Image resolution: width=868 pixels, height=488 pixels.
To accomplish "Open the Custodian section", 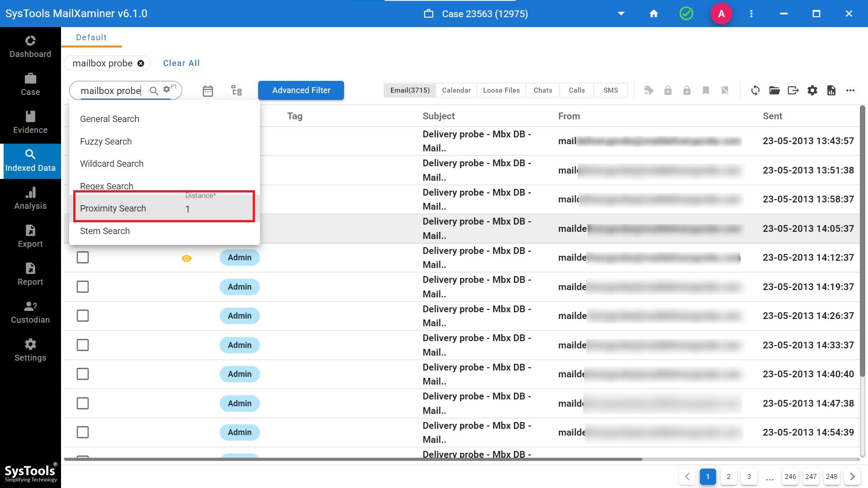I will tap(30, 312).
